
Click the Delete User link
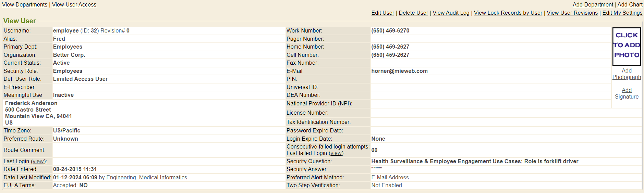(x=413, y=13)
